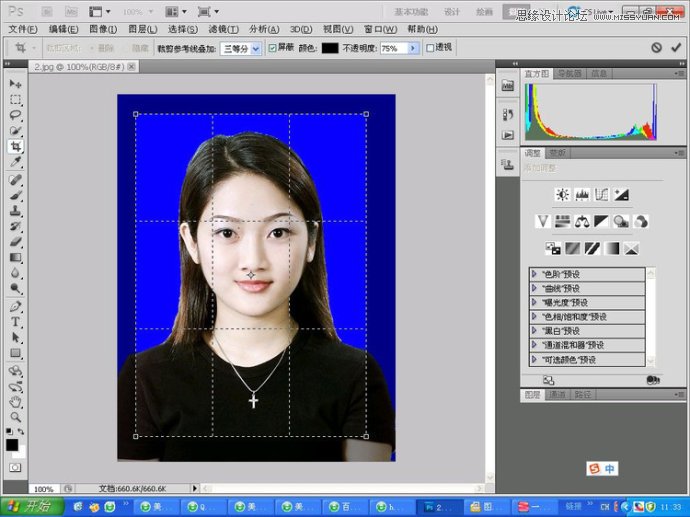The height and width of the screenshot is (517, 690).
Task: Select the Eyedropper tool
Action: click(16, 161)
